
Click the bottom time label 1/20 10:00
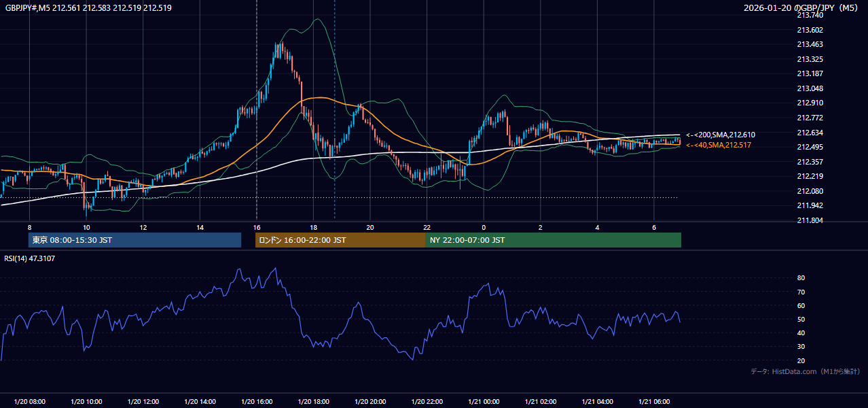(x=86, y=402)
